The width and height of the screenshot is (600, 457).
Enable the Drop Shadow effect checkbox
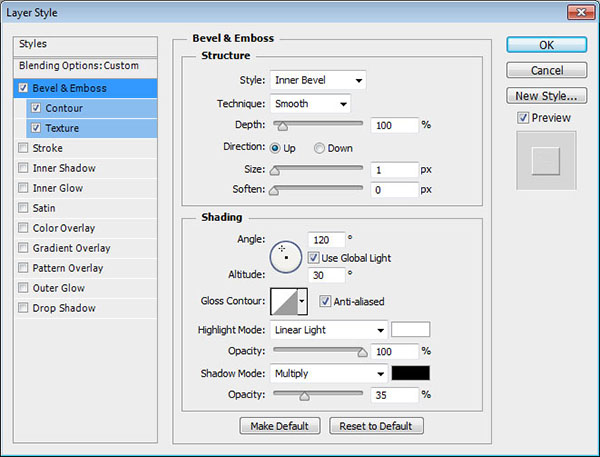pyautogui.click(x=24, y=308)
